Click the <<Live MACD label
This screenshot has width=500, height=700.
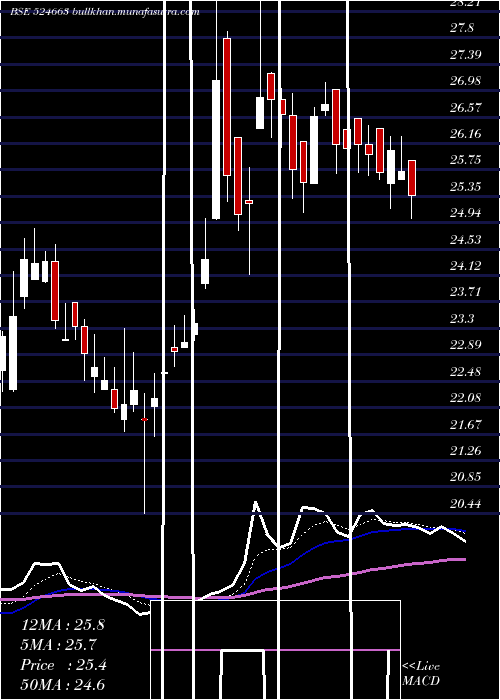(421, 674)
